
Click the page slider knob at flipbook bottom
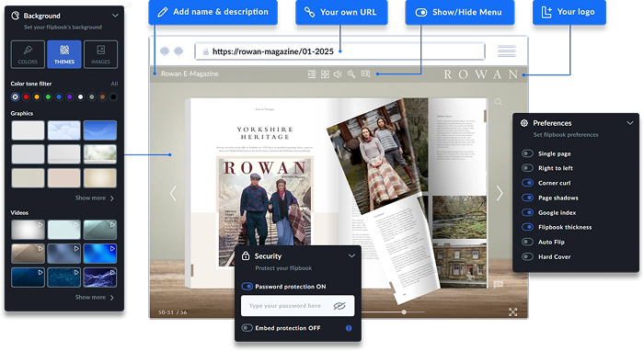coord(404,312)
